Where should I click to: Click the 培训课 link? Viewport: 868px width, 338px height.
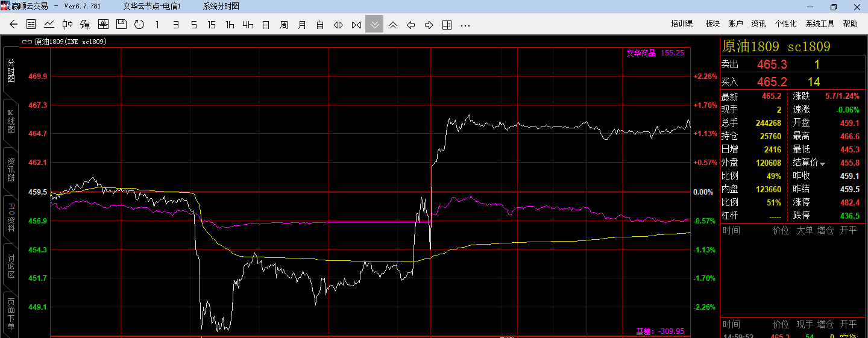tap(682, 23)
